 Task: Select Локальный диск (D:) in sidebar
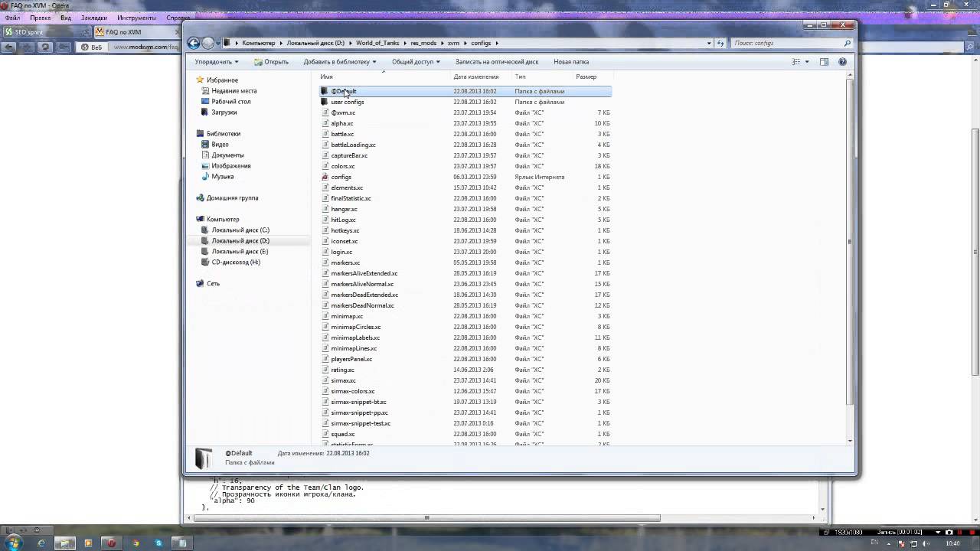pos(240,240)
